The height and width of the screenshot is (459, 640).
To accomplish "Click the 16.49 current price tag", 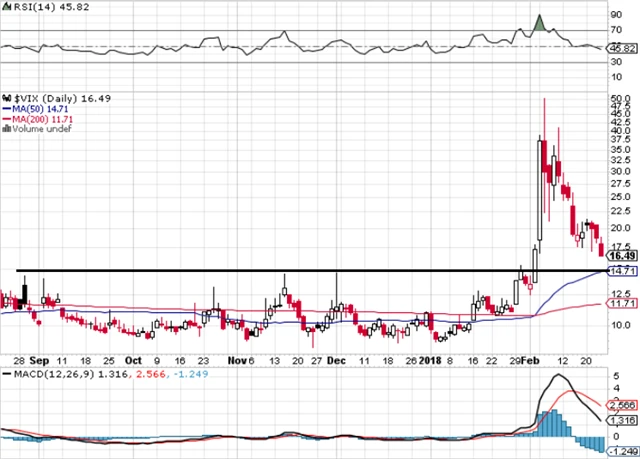I will [x=623, y=257].
